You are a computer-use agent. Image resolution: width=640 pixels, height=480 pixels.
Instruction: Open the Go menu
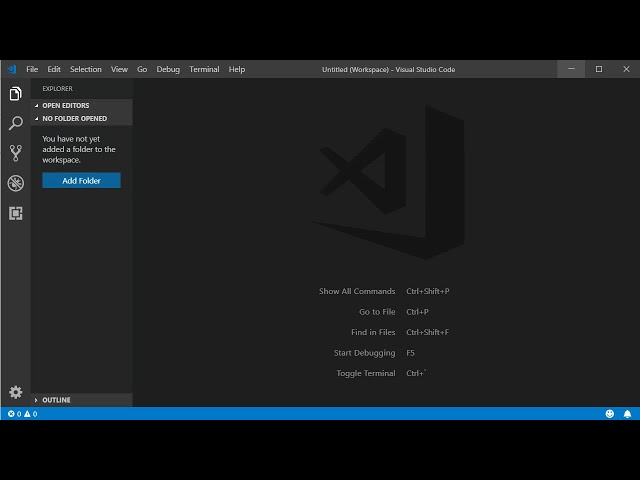pos(142,69)
